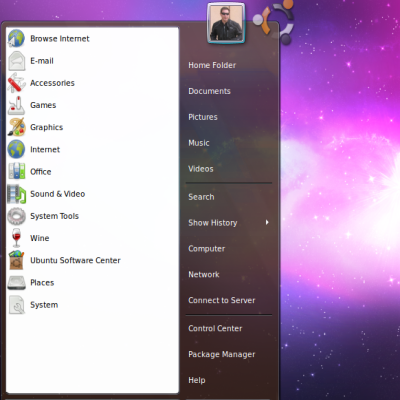Expand the Show History submenu arrow
Viewport: 400px width, 400px height.
[267, 222]
